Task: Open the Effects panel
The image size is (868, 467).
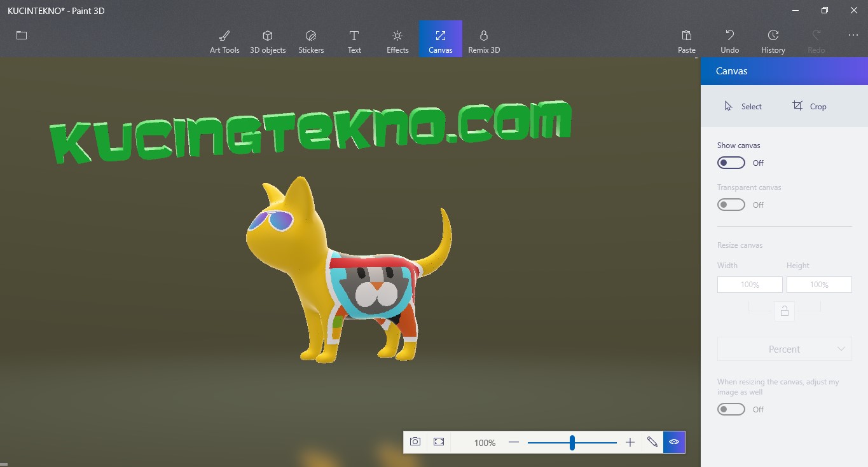Action: pyautogui.click(x=397, y=39)
